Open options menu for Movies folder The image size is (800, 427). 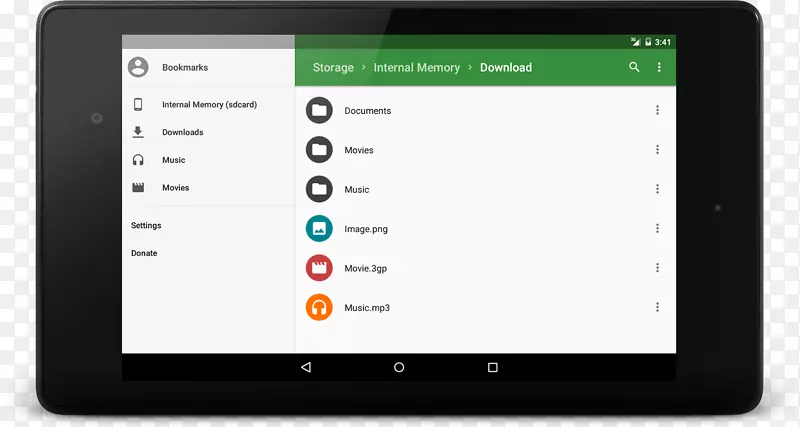coord(657,149)
